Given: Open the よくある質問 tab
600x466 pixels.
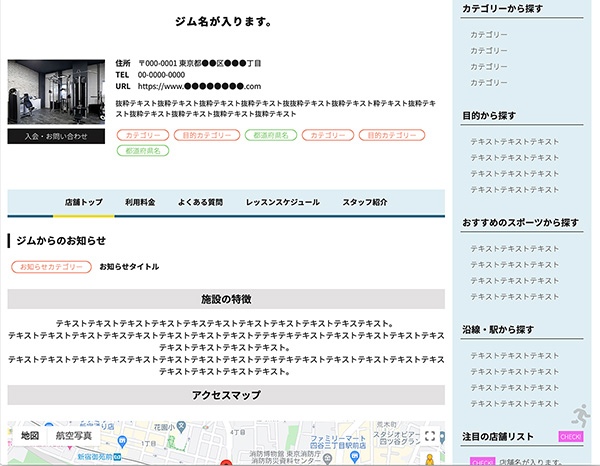Looking at the screenshot, I should (201, 202).
